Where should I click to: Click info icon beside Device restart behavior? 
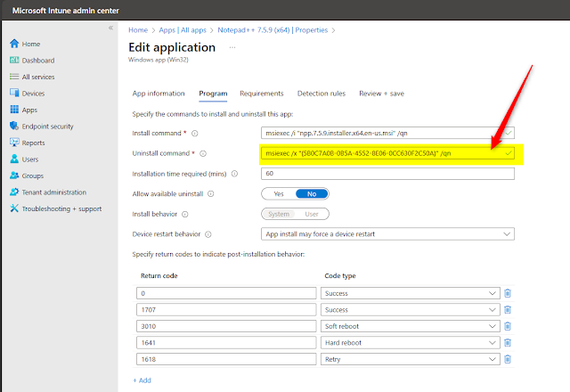(208, 234)
